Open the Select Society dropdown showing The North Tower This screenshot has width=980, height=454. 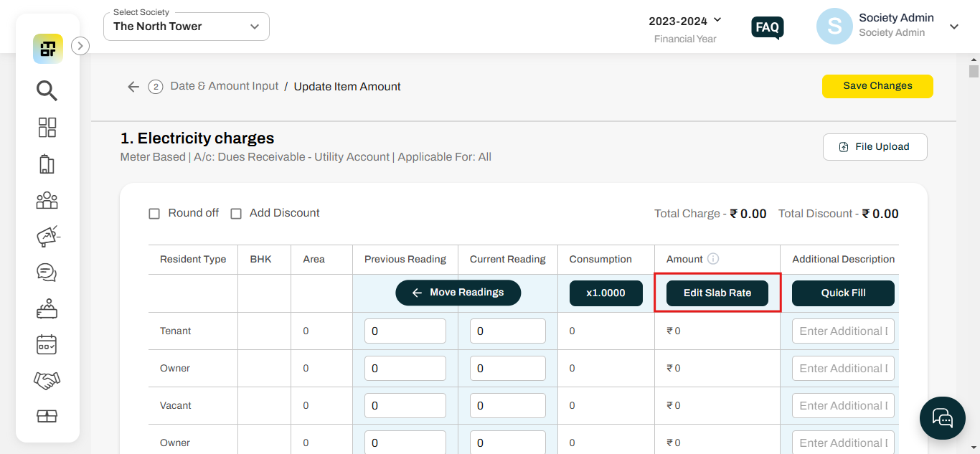(186, 26)
